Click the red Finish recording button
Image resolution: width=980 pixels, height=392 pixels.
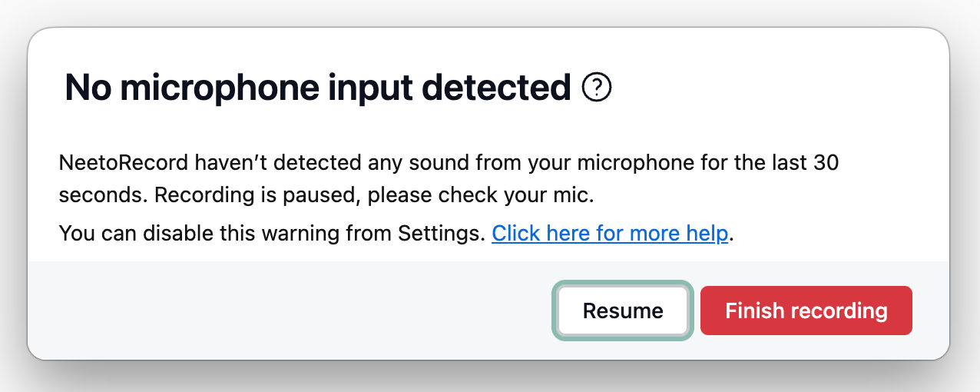806,311
